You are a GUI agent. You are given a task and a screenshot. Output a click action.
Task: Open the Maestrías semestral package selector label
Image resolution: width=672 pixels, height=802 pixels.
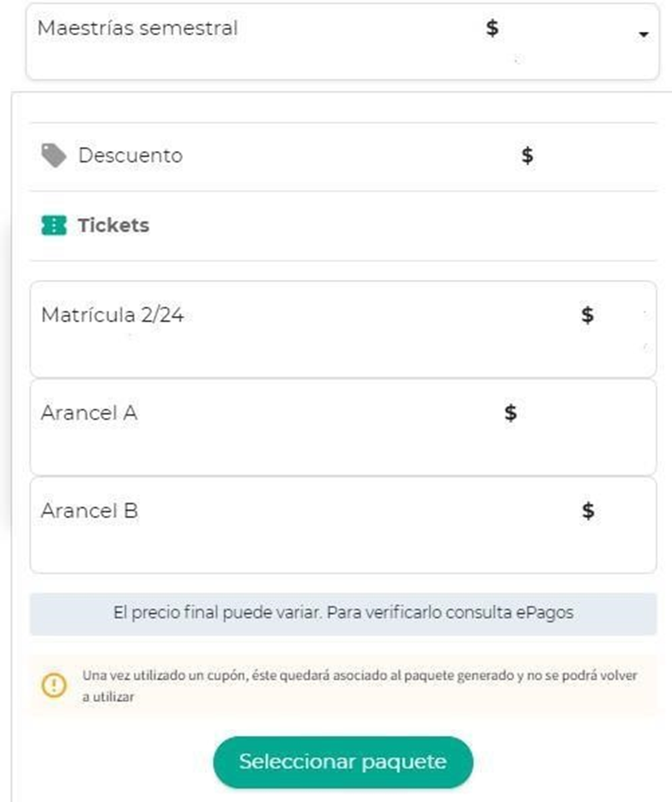pos(137,27)
